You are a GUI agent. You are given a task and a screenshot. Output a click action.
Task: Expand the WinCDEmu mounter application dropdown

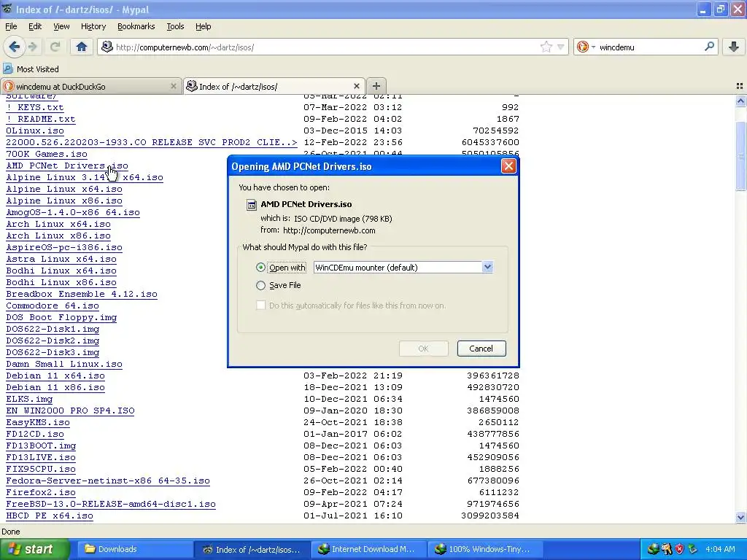487,267
